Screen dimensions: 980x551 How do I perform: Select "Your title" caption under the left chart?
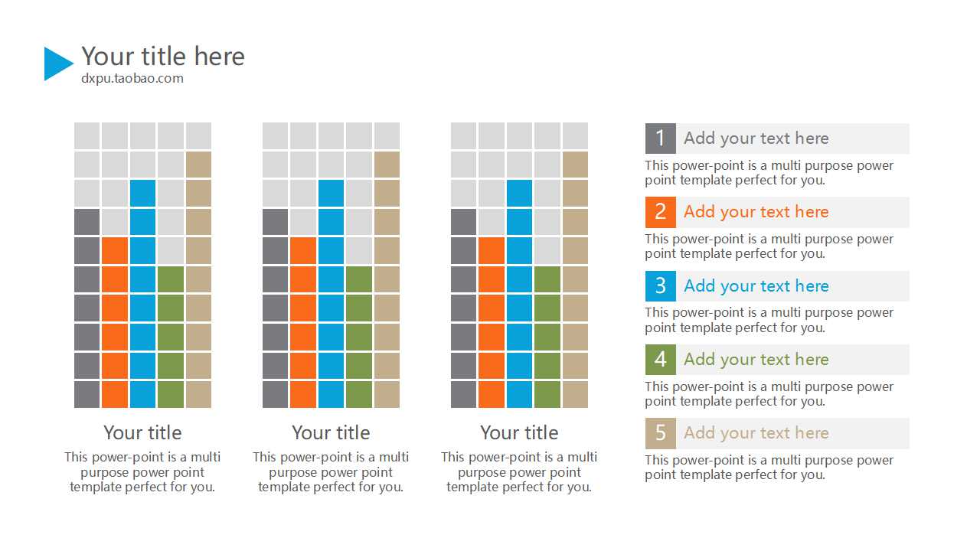(142, 432)
